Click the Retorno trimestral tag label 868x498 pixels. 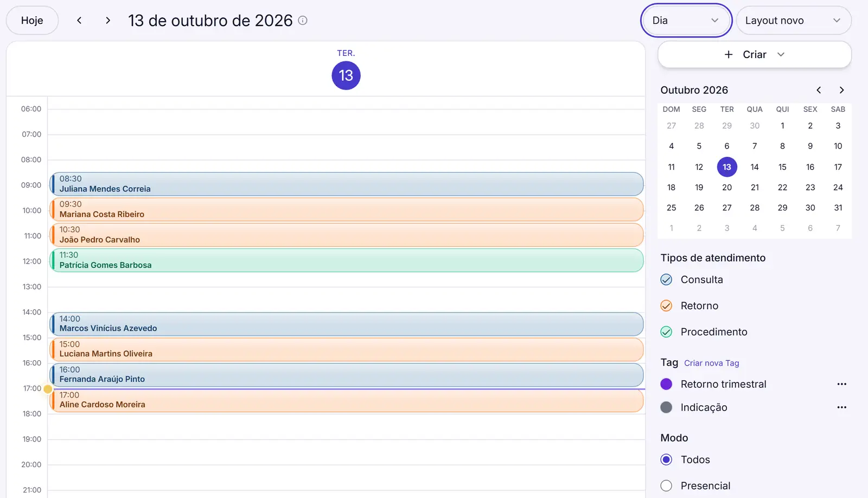click(x=724, y=384)
